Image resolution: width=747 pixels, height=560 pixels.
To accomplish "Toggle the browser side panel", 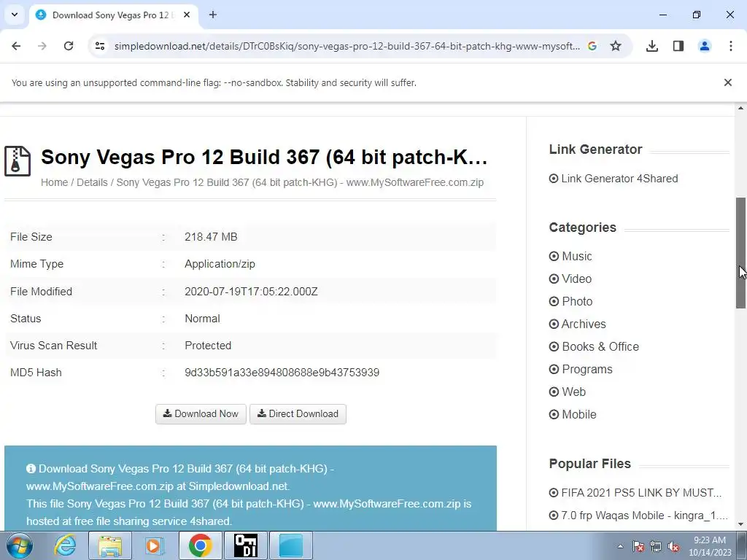I will [x=678, y=46].
